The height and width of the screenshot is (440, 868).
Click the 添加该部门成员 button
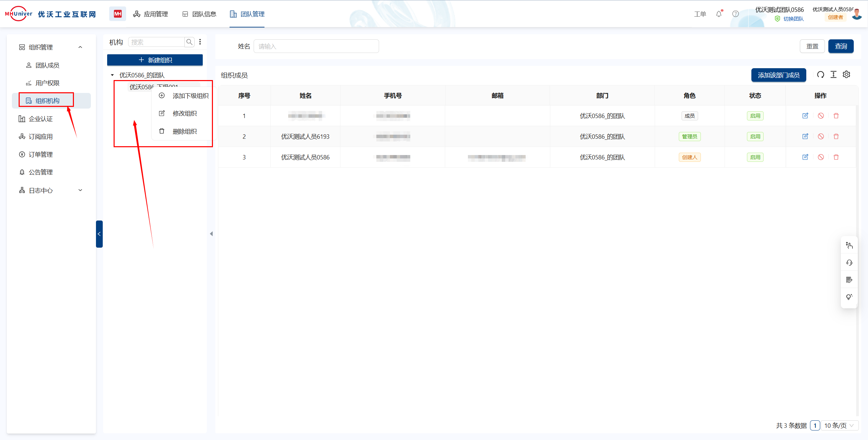(778, 75)
